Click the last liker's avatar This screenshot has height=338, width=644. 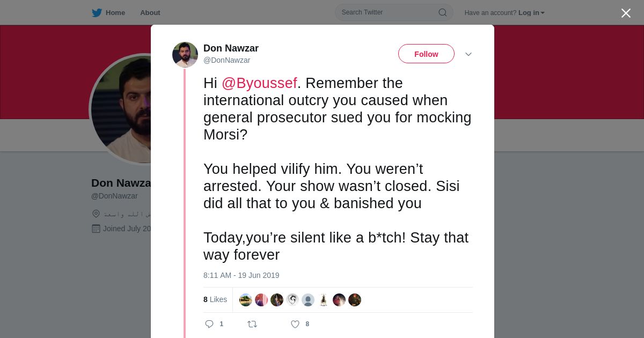(x=355, y=300)
